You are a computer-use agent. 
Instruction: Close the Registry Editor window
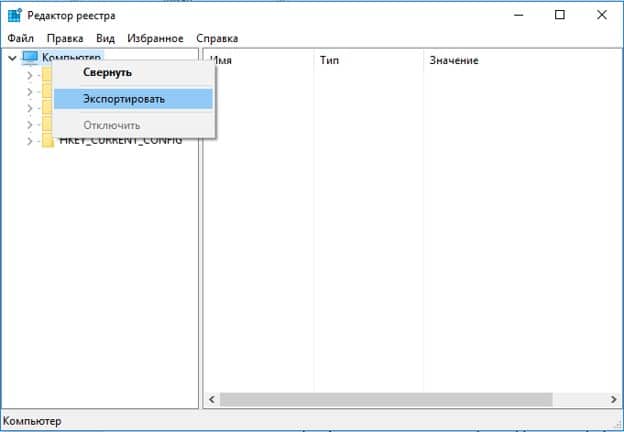tap(602, 15)
